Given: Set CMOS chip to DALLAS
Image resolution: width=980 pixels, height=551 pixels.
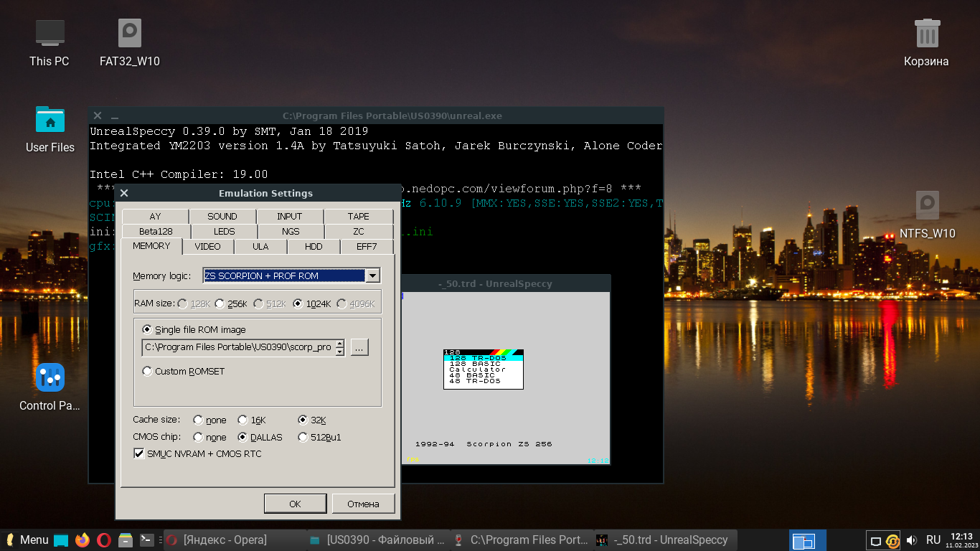Looking at the screenshot, I should (260, 437).
